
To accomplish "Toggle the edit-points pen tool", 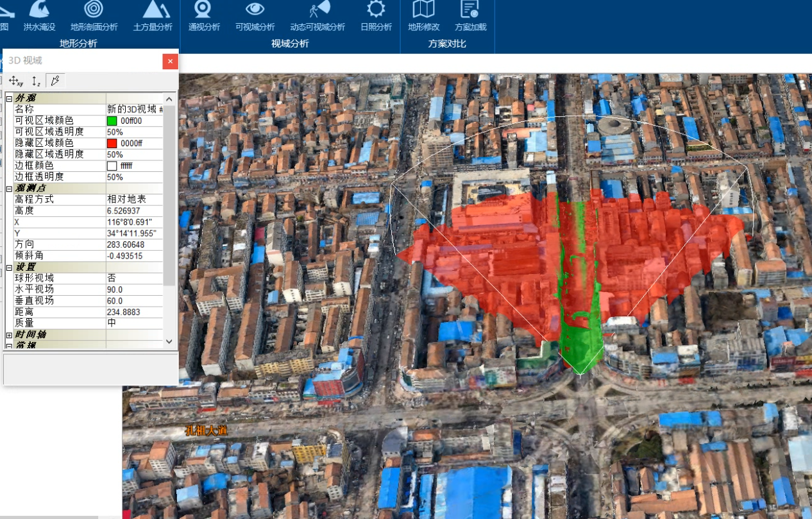I will pos(55,81).
